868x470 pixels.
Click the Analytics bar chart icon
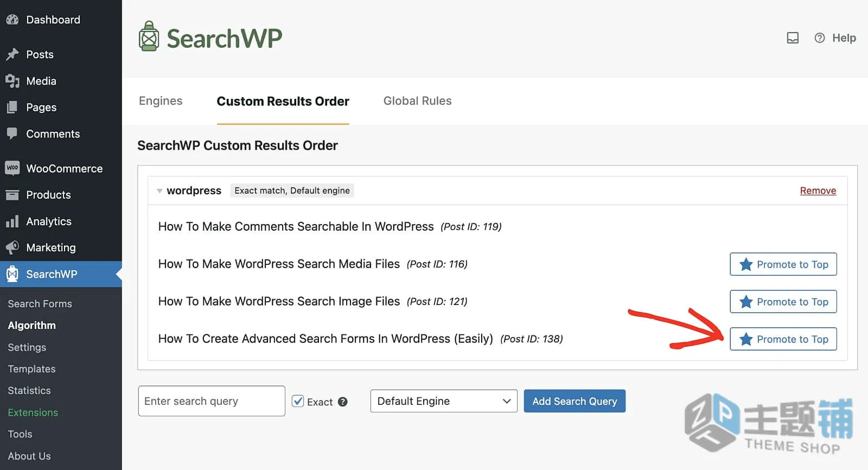[x=12, y=221]
